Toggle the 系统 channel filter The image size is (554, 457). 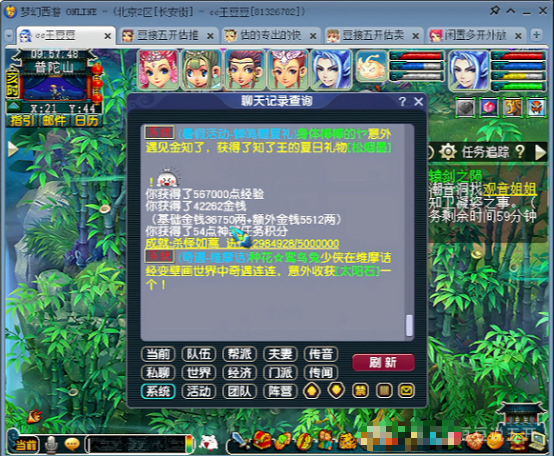point(158,391)
